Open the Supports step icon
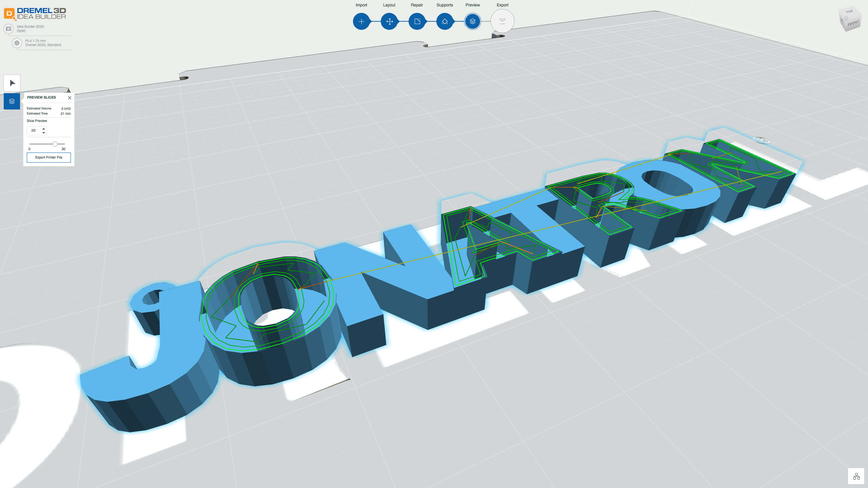The width and height of the screenshot is (868, 488). coord(445,21)
